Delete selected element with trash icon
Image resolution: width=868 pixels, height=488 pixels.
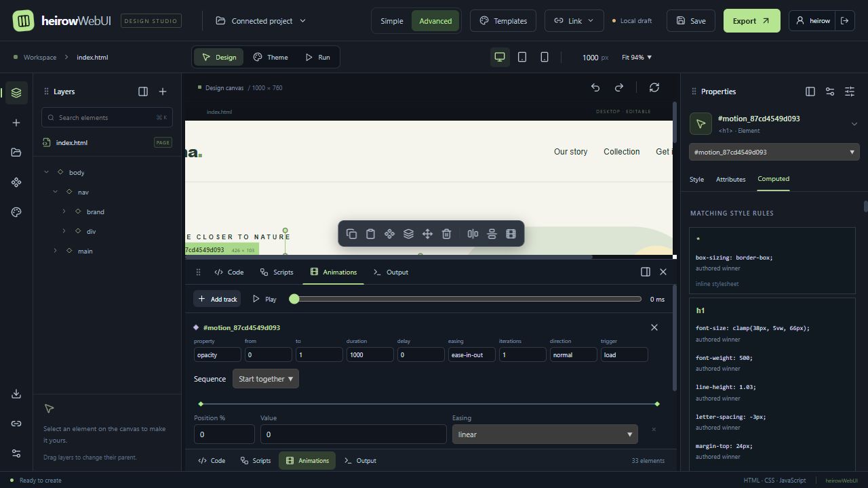[446, 234]
